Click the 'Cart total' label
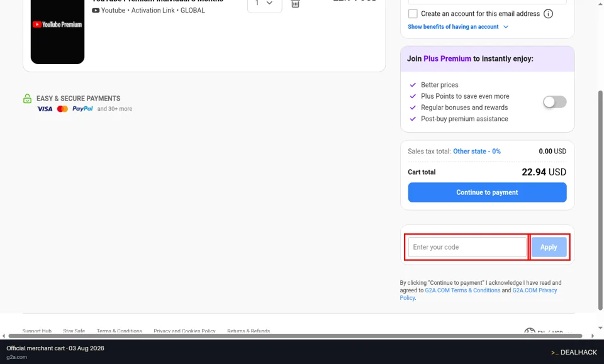604x364 pixels. 422,172
